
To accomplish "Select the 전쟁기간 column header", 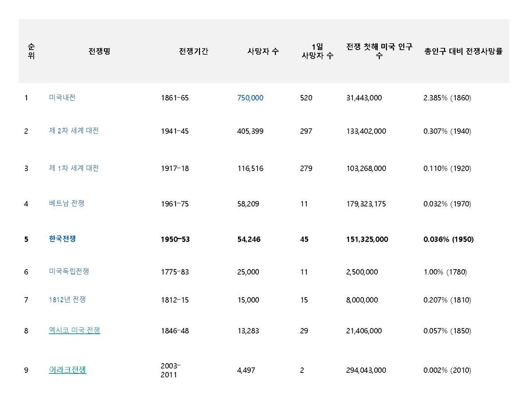I will point(193,51).
